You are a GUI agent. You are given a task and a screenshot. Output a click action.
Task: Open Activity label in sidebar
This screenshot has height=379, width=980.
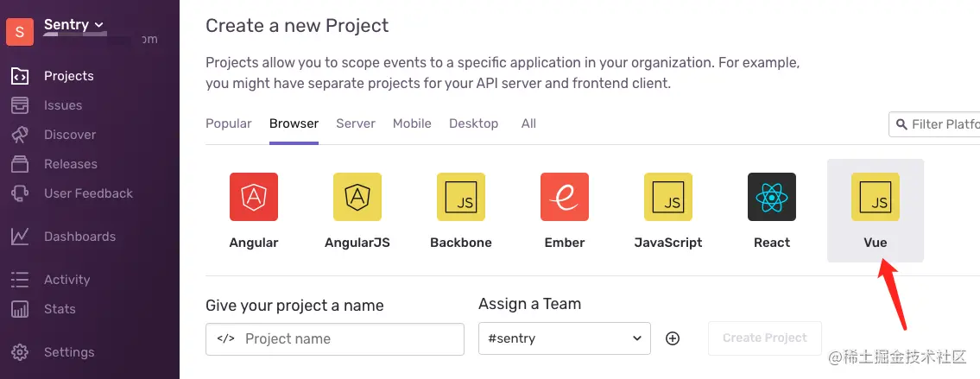click(x=66, y=280)
